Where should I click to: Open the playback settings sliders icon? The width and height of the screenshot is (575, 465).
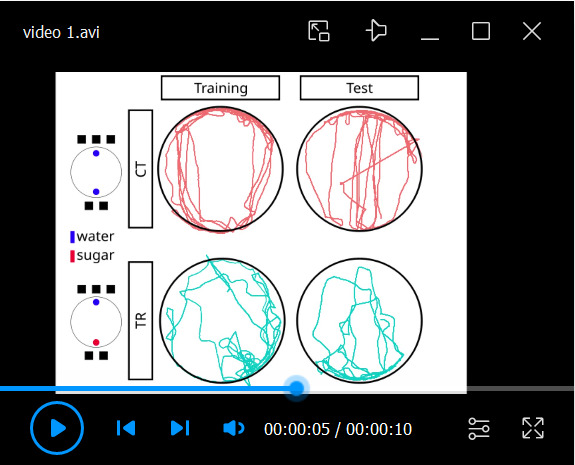coord(479,428)
